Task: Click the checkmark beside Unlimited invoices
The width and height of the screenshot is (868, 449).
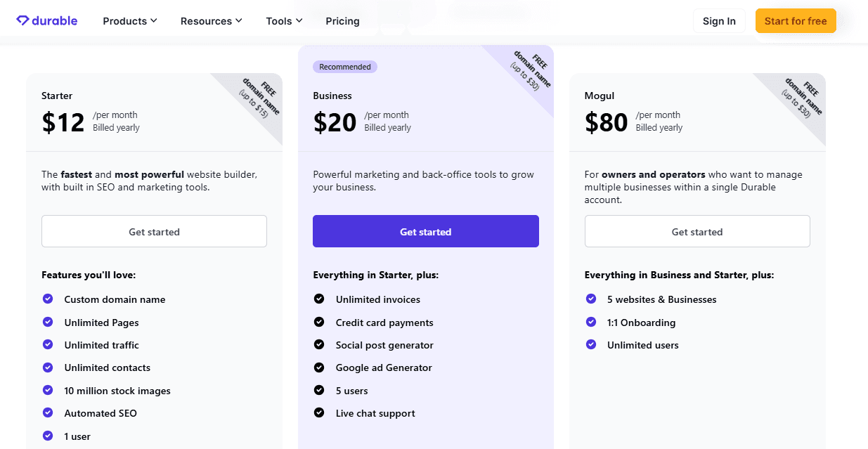Action: pos(319,299)
